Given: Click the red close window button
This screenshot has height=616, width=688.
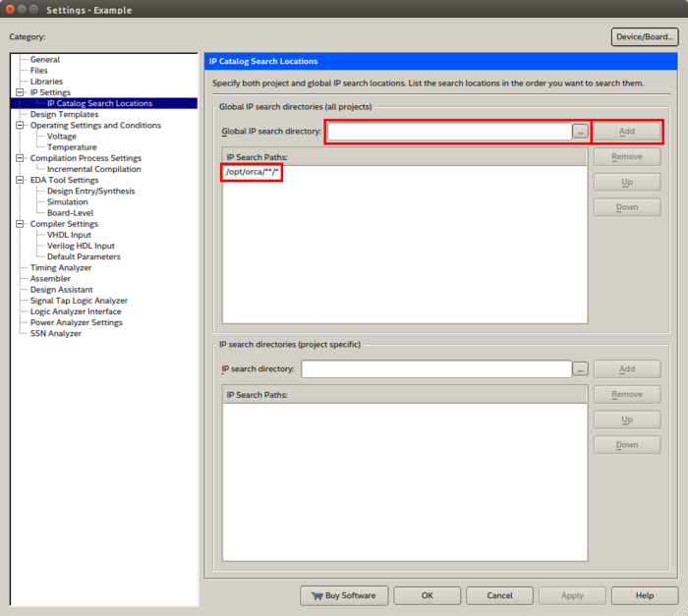Looking at the screenshot, I should (10, 9).
